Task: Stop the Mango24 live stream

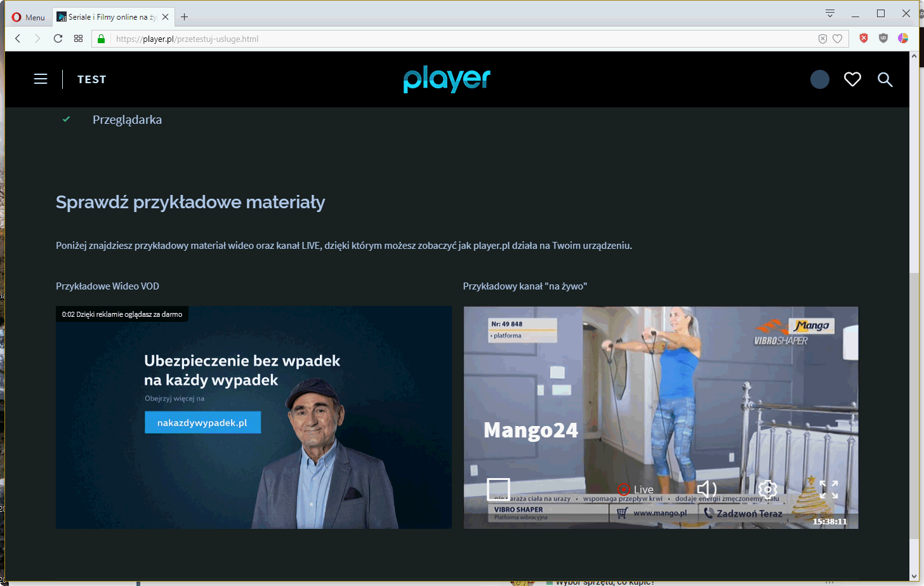Action: (498, 489)
